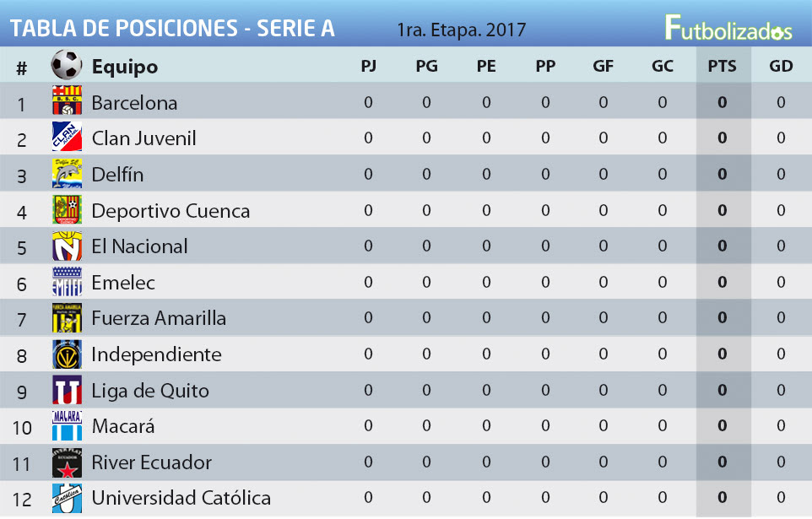Viewport: 812px width, 519px height.
Task: Click the Emelec team name
Action: (123, 283)
